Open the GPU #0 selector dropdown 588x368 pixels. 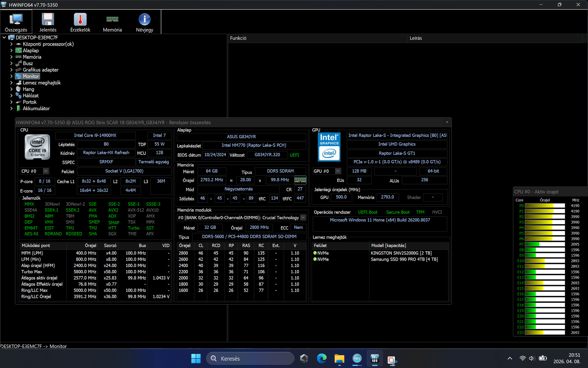[x=338, y=171]
